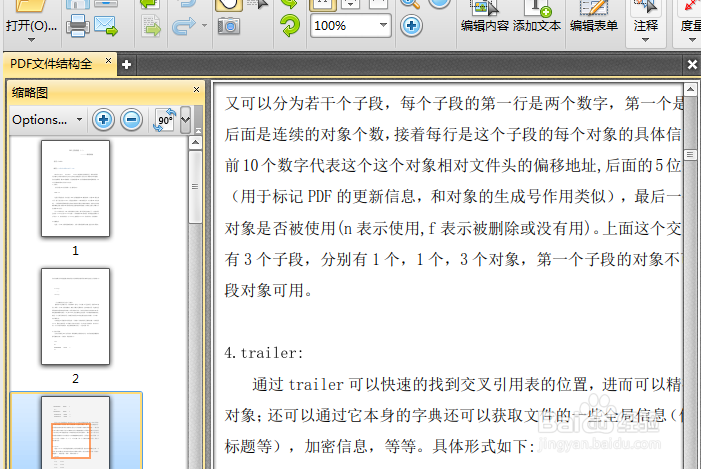This screenshot has height=469, width=701.
Task: Click 编辑内容 edit content tool
Action: 485,17
